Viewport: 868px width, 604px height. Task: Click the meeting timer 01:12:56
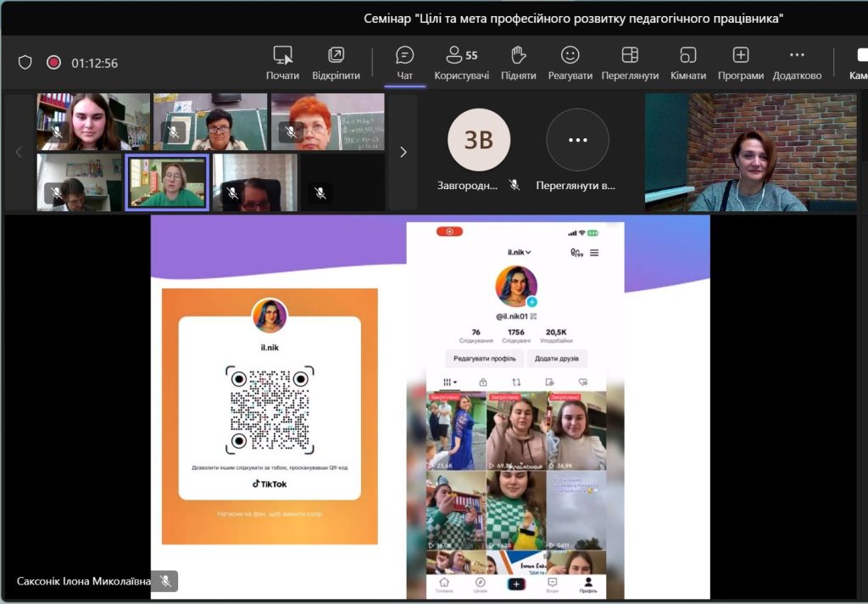pyautogui.click(x=95, y=63)
